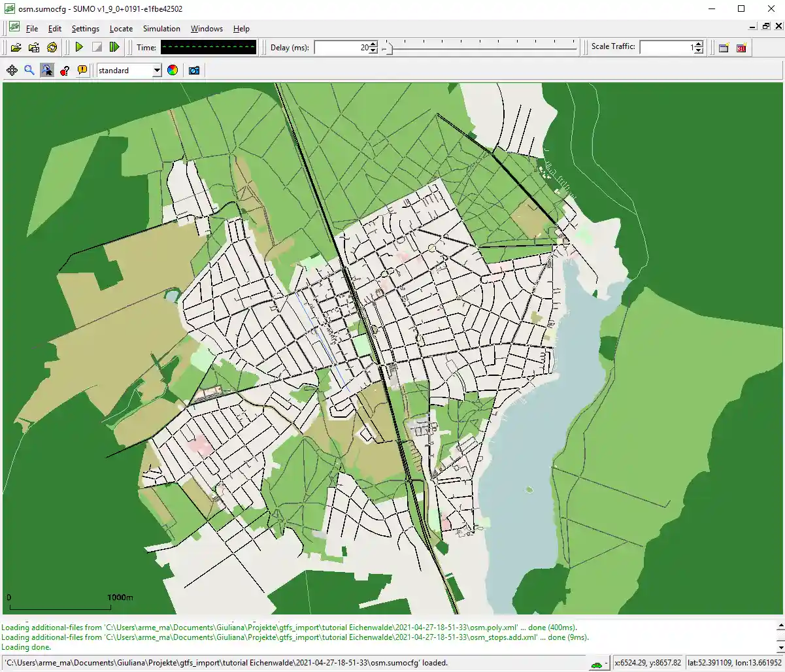Take a screenshot with the camera icon

coord(194,71)
